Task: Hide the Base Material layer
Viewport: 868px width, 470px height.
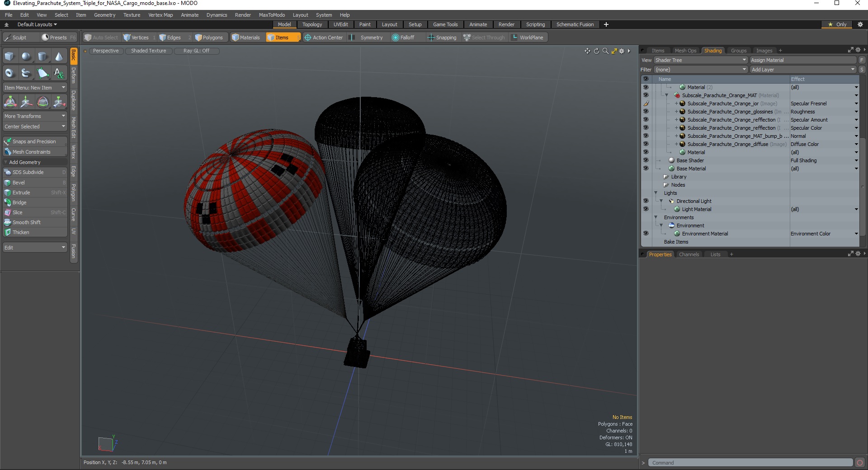Action: [x=646, y=169]
